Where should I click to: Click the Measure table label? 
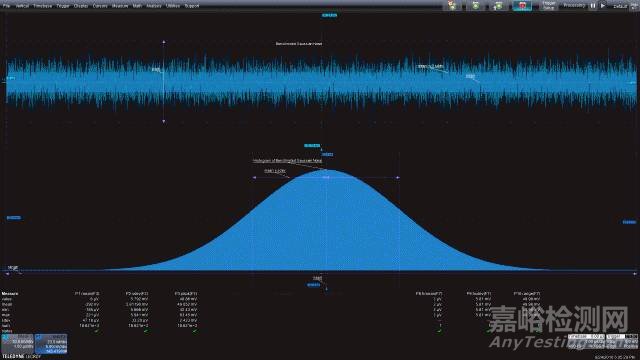[x=10, y=293]
